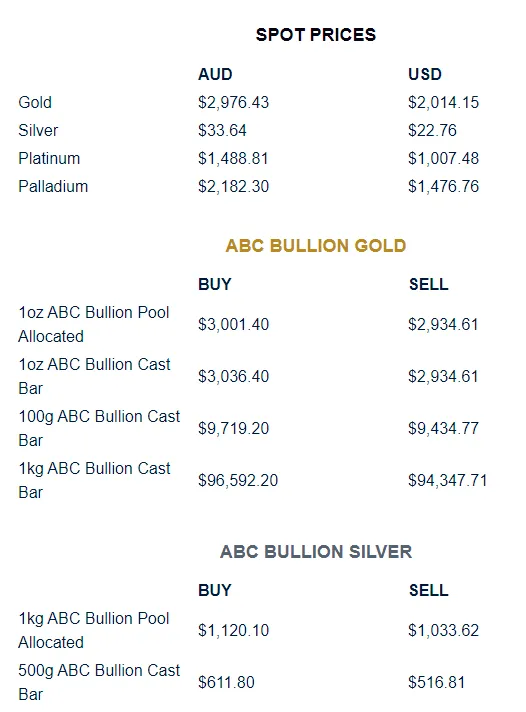Click 1oz ABC Bullion Pool Allocated gold
The image size is (526, 712).
[94, 324]
